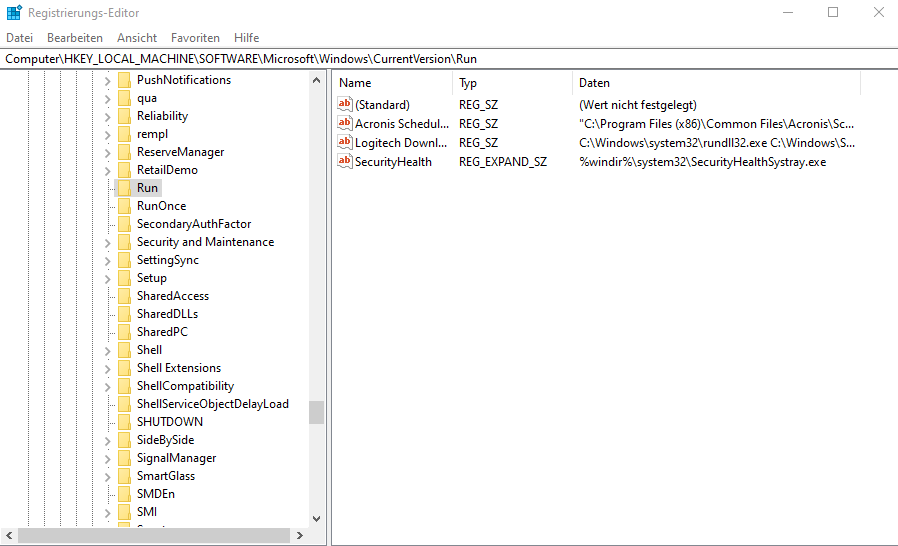Screen dimensions: 898x546
Task: Expand the Security and Maintenance key
Action: pyautogui.click(x=108, y=243)
